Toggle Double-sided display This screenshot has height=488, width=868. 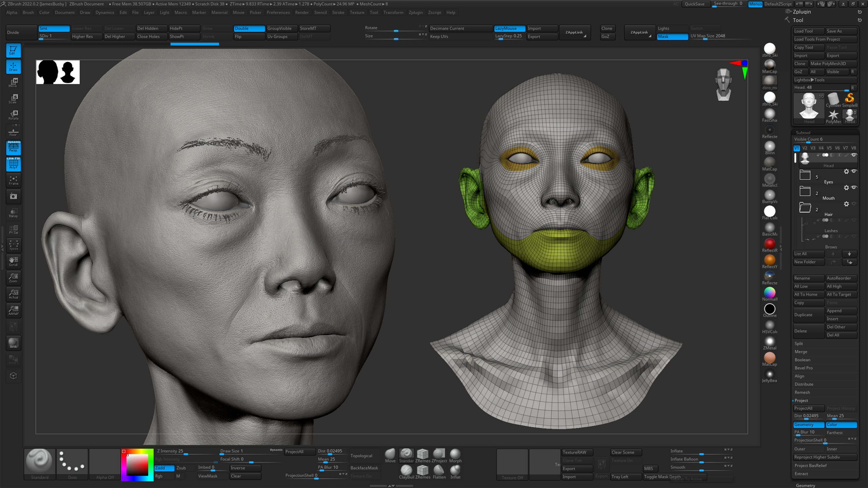tap(249, 28)
